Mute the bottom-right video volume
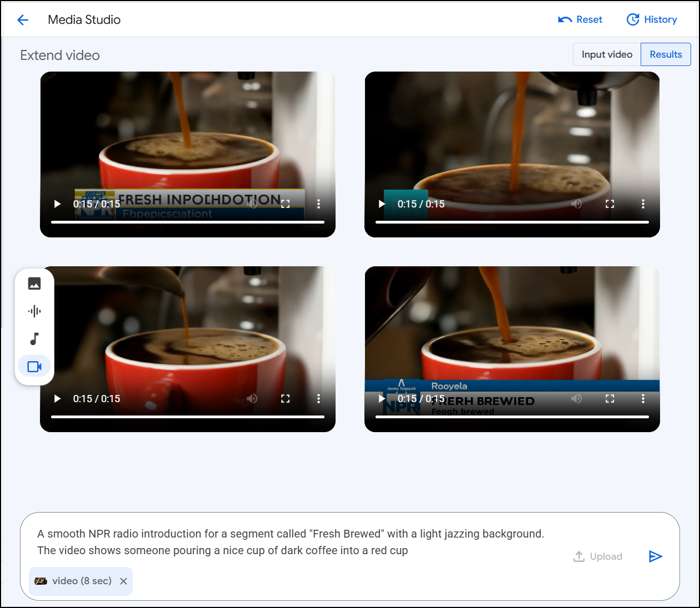This screenshot has height=608, width=700. [x=577, y=398]
